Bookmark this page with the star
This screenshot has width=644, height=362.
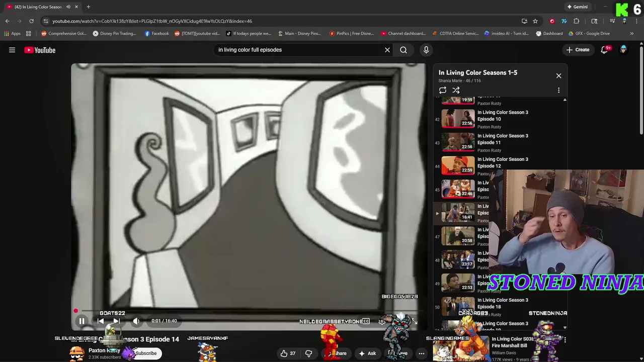[535, 21]
